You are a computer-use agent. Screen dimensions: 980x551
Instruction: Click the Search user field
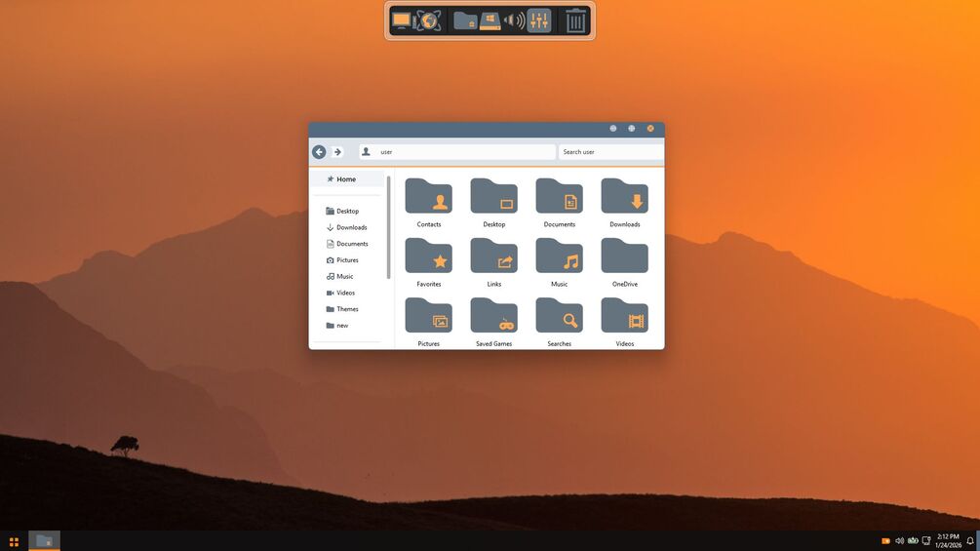coord(610,152)
